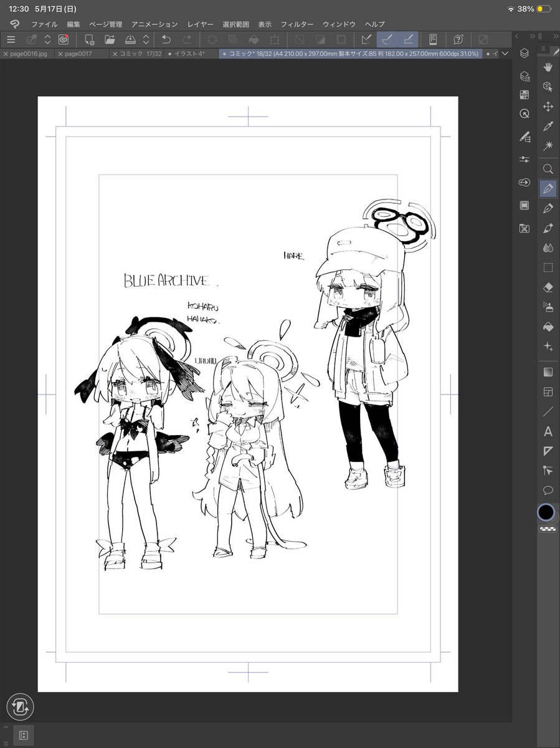Open the Layer palette icon

click(x=524, y=54)
